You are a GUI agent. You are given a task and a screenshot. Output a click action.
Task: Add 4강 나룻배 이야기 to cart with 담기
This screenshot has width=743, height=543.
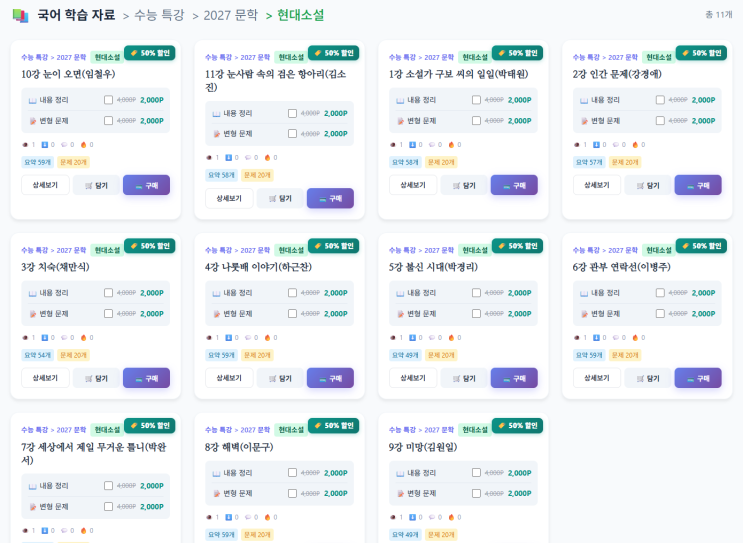point(279,378)
